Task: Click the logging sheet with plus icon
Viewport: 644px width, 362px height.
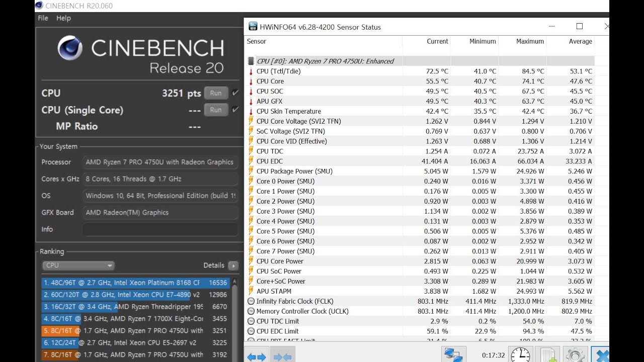Action: pos(548,355)
